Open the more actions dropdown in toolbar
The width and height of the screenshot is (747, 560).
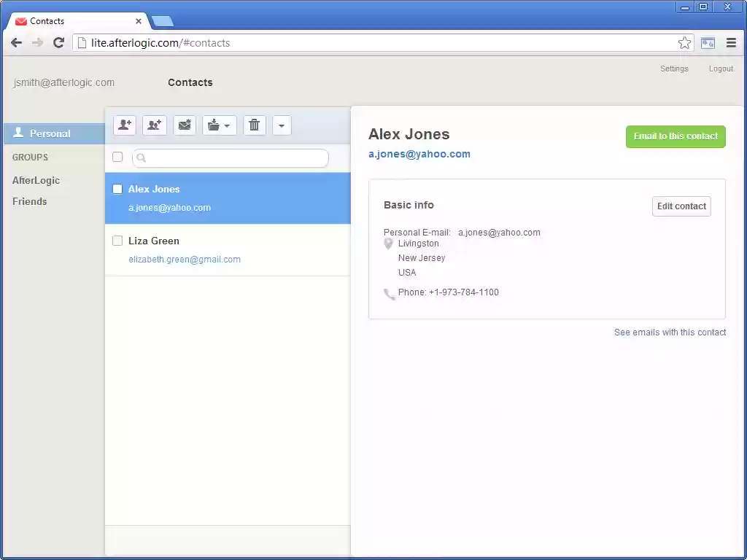[x=282, y=125]
